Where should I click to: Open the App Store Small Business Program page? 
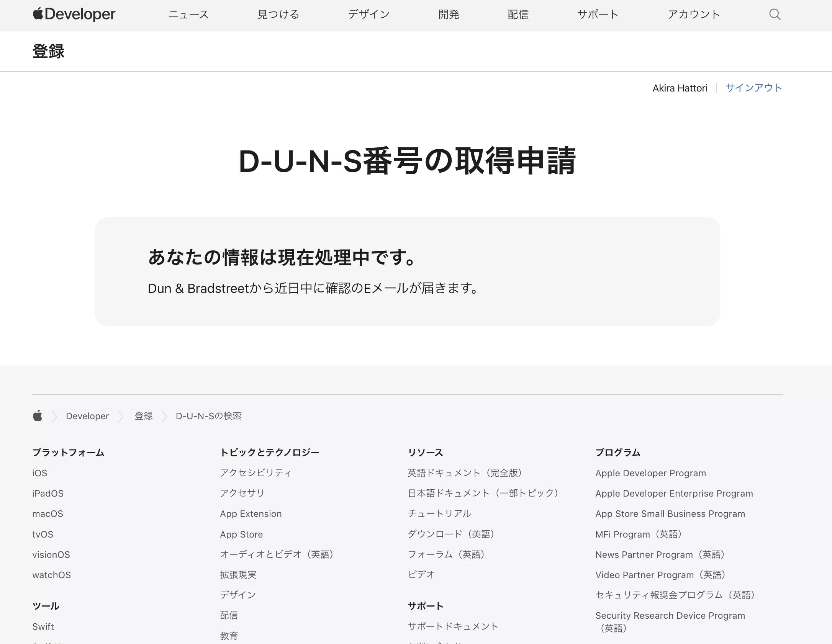click(x=670, y=513)
